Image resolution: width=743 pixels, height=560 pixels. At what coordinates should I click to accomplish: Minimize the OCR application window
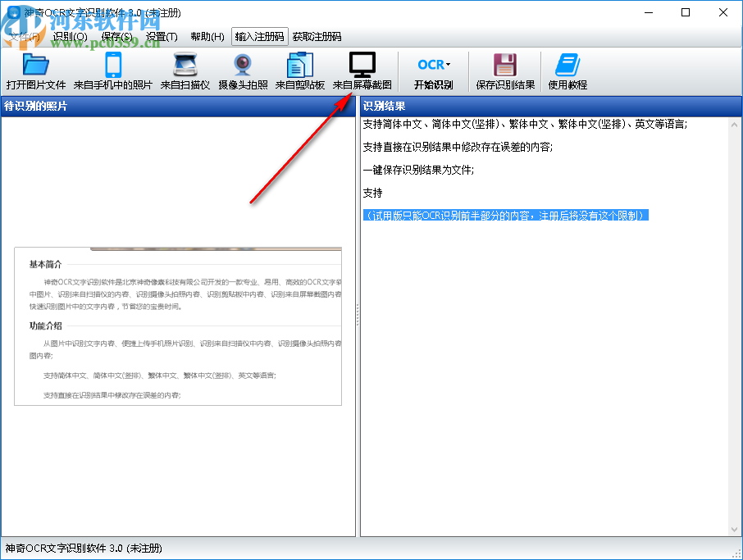point(649,13)
